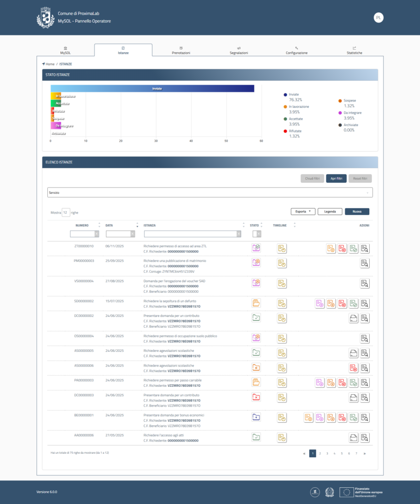Open the timeline for instance ZT00000010

click(x=282, y=249)
